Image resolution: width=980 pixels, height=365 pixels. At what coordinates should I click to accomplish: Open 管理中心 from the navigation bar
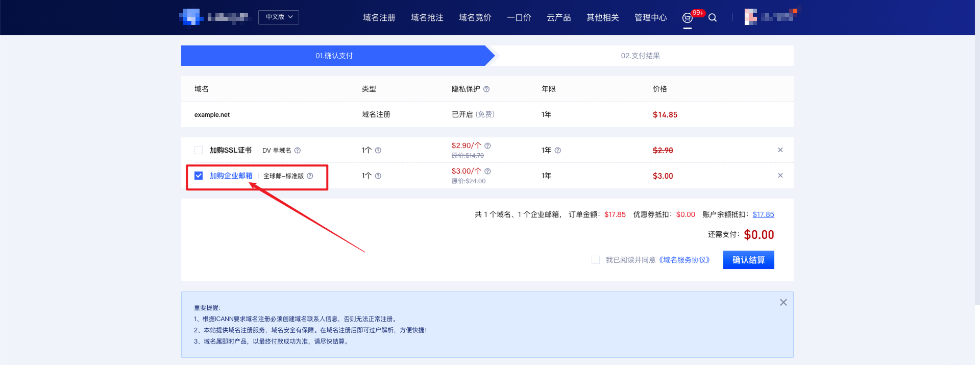coord(650,18)
